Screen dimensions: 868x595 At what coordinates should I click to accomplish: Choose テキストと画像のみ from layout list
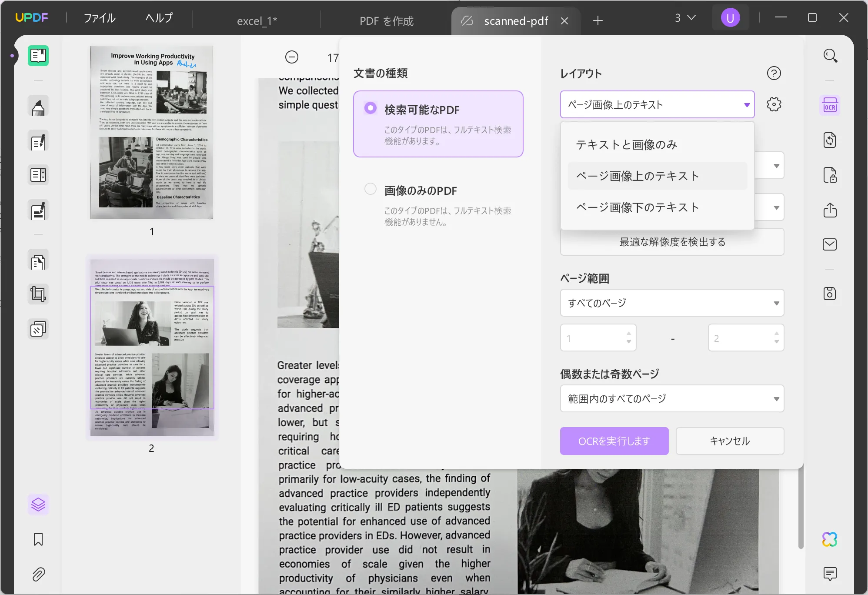click(658, 144)
